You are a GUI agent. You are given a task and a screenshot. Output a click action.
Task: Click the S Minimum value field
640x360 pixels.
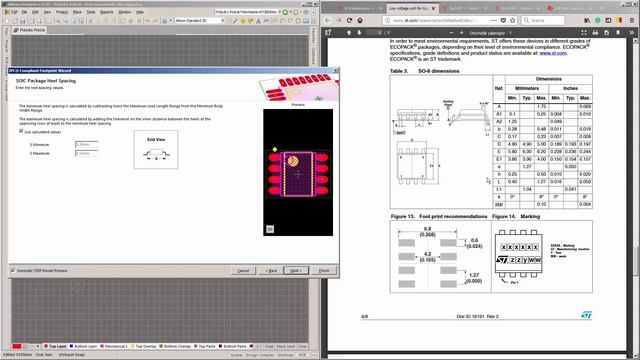click(x=87, y=144)
